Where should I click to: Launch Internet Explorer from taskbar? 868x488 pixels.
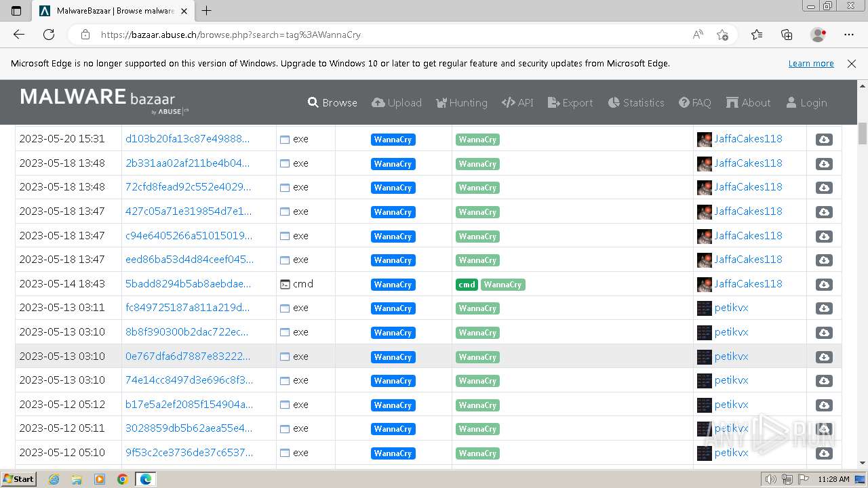54,479
